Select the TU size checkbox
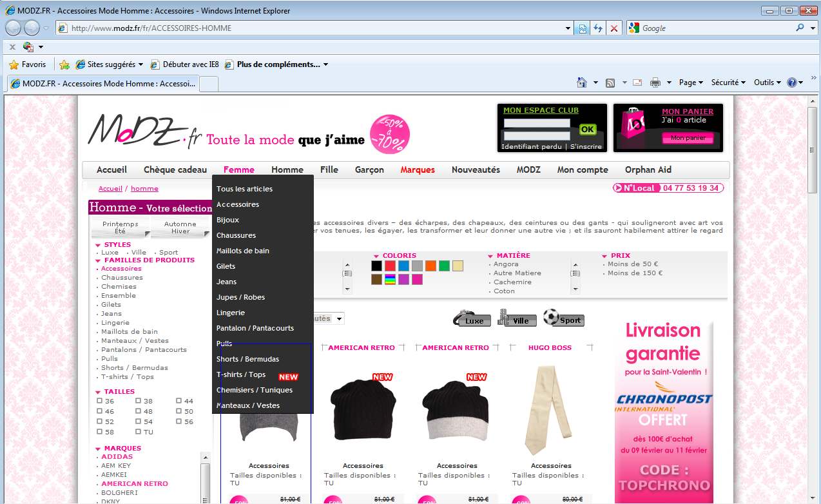 tap(138, 432)
